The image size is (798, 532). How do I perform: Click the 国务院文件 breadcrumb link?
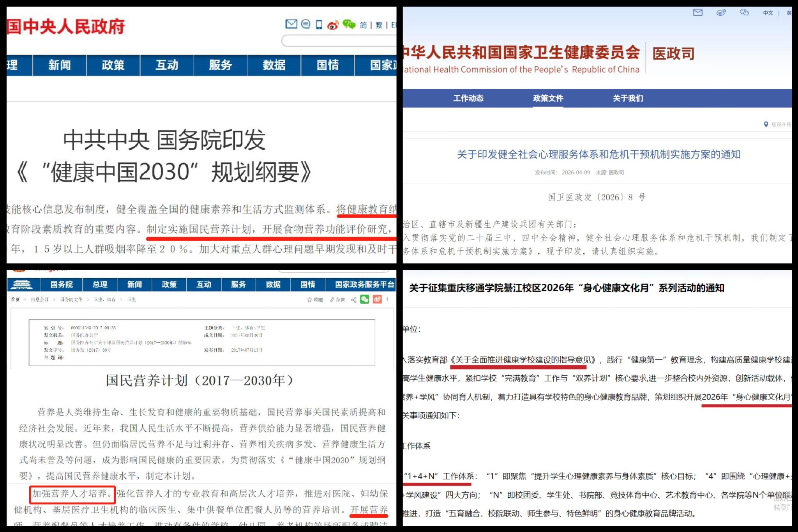(71, 300)
